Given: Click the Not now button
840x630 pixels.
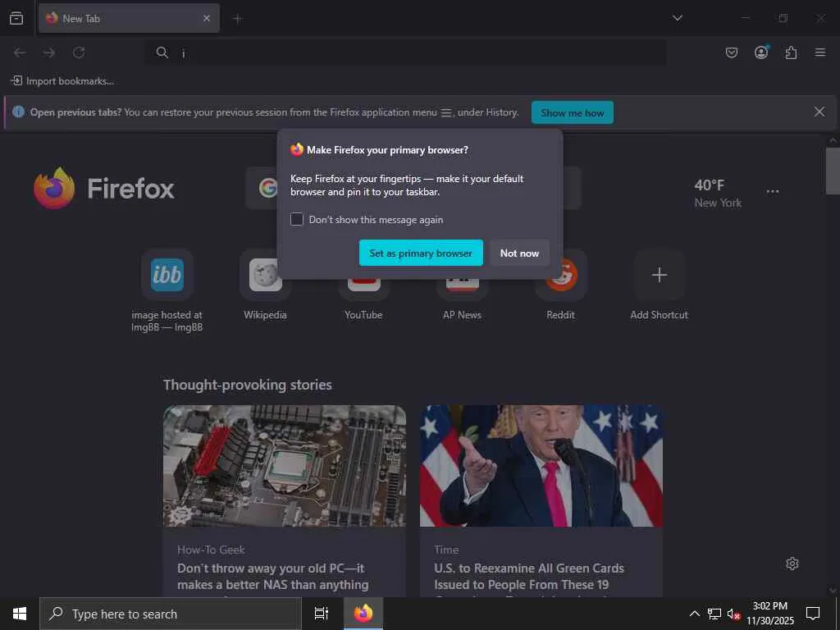Looking at the screenshot, I should coord(519,253).
